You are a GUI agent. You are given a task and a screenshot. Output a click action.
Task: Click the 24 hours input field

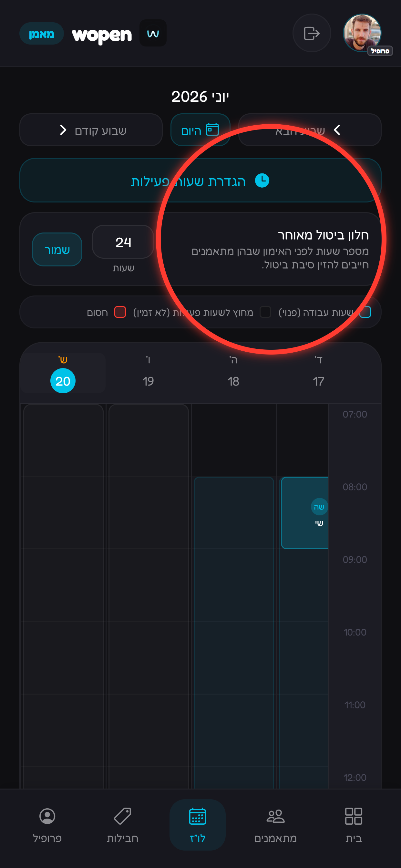123,242
